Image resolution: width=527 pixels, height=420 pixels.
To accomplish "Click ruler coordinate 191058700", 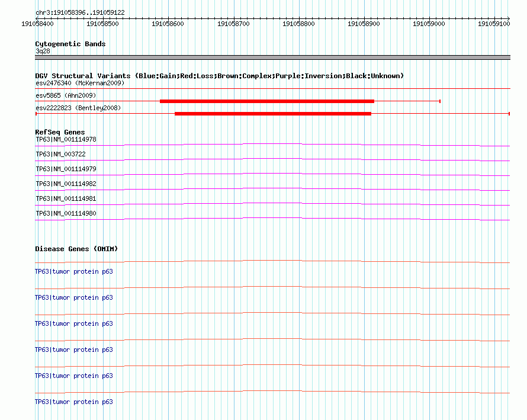I will [x=233, y=24].
